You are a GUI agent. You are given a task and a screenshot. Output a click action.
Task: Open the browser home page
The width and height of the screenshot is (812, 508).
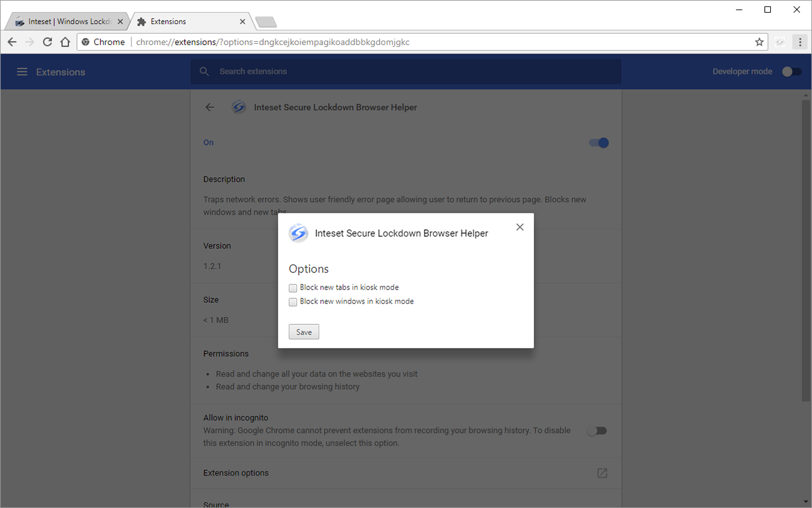tap(65, 42)
